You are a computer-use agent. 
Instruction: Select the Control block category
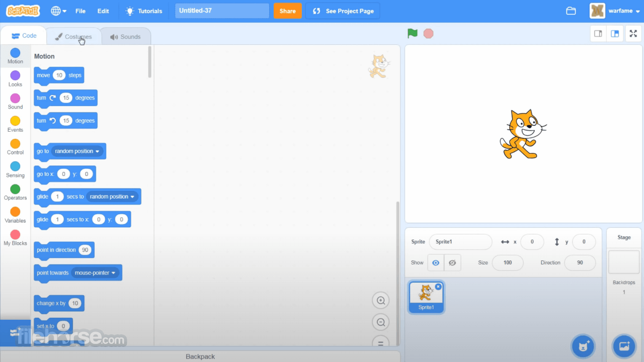point(15,147)
